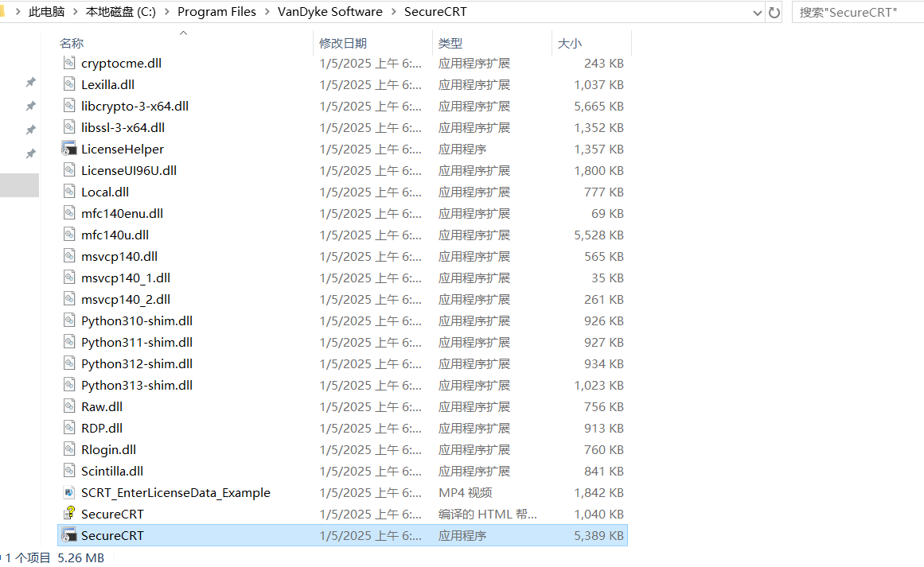Click the 69 KB size cell

(607, 213)
